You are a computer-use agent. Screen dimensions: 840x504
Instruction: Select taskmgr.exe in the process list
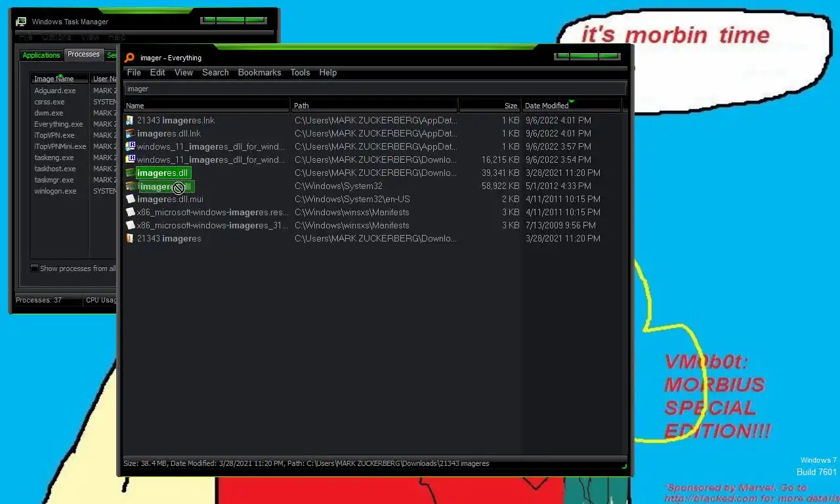coord(54,180)
